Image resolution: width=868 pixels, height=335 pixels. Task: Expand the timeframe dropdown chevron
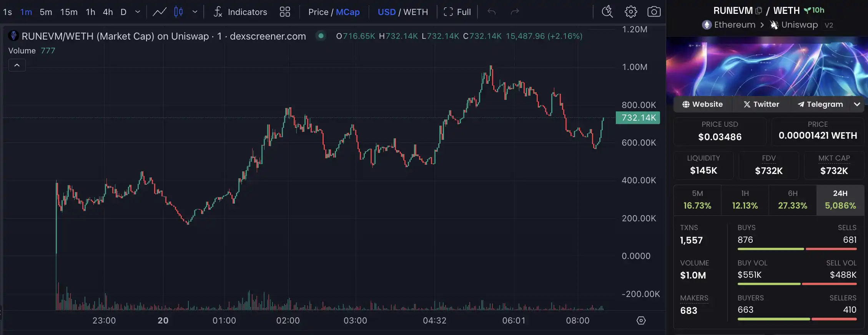[138, 12]
